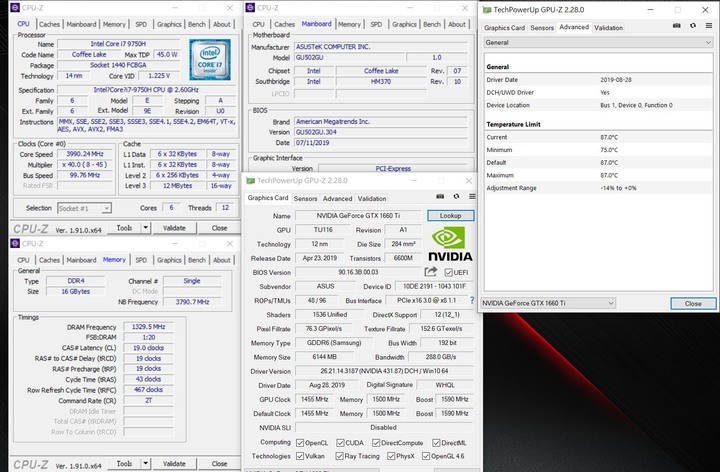Click the Specification field Intel Core i7-9750H CPU
Viewport: 720px width, 472px height.
click(x=146, y=90)
